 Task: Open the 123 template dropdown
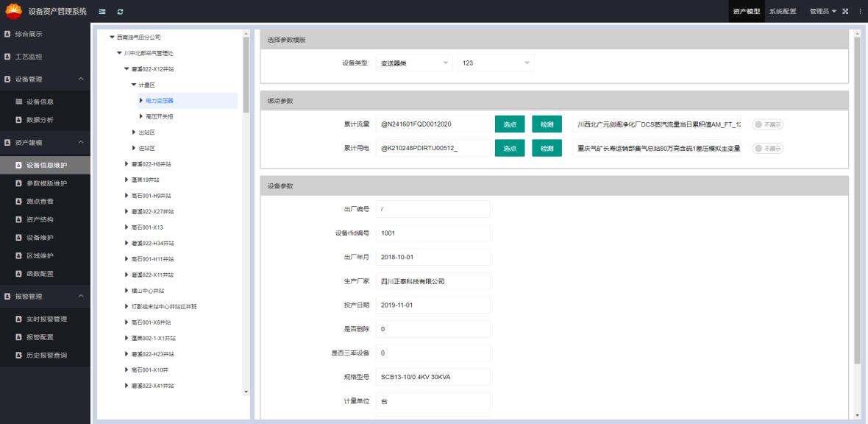[495, 63]
